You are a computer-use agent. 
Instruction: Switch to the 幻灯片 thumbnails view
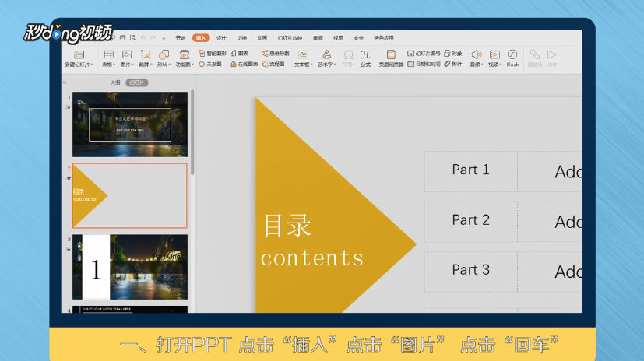pos(137,82)
